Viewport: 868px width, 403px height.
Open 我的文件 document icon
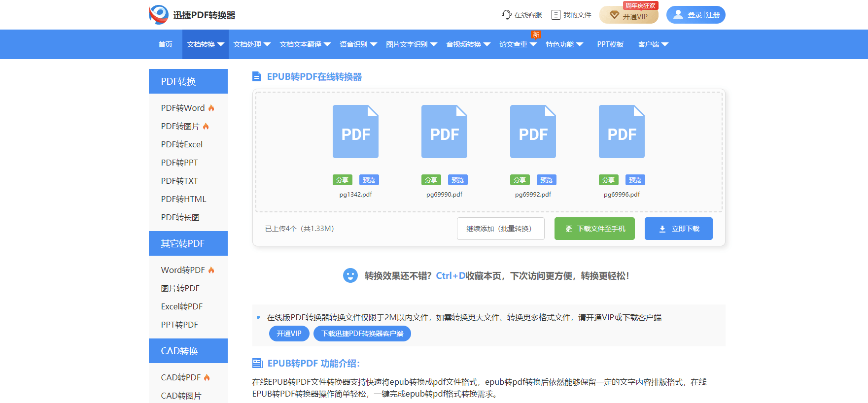coord(556,15)
